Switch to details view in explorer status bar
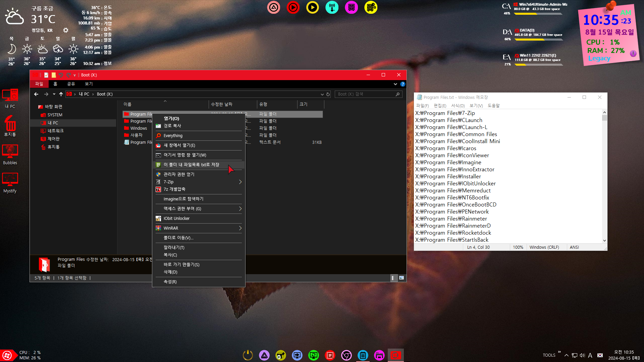 (393, 278)
